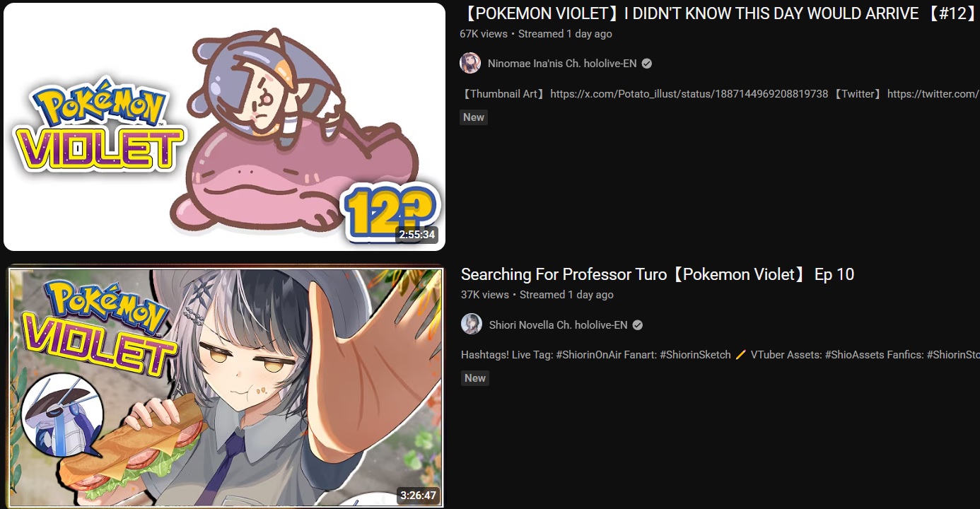Go to Shiori Novella Ch. hololive-EN channel name
Screen dimensions: 980x509
pyautogui.click(x=559, y=325)
